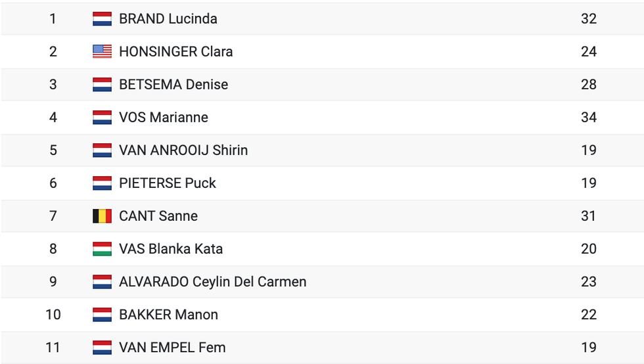This screenshot has height=364, width=644.
Task: Click the Belgian flag beside CANT Sanne
Action: point(102,216)
